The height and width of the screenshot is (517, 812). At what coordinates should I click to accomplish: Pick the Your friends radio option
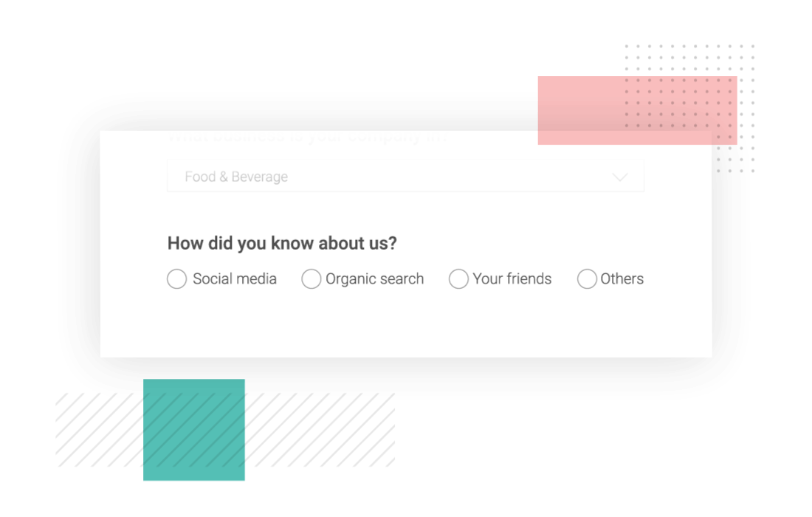coord(458,278)
